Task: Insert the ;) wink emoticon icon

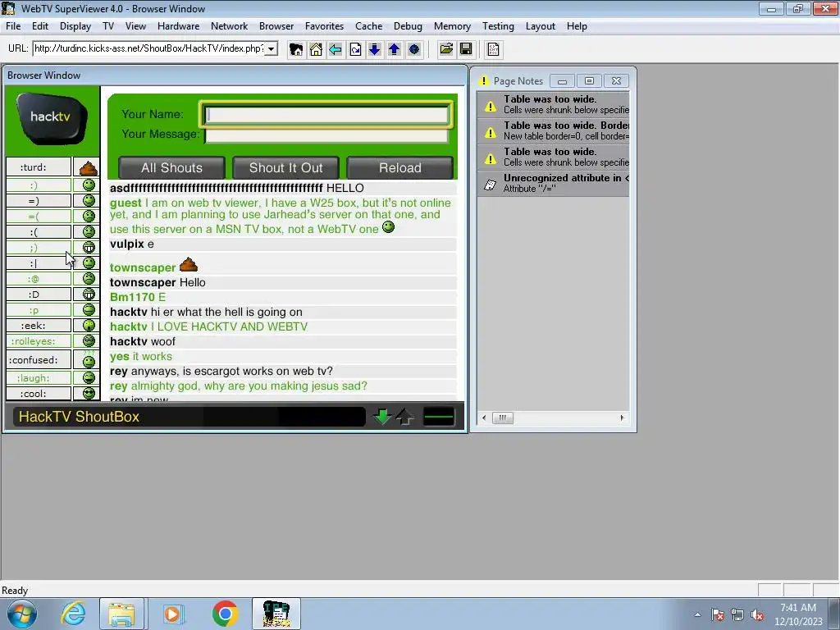Action: tap(89, 247)
